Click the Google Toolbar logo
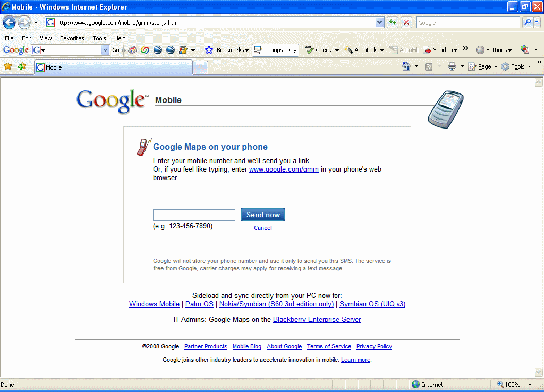The width and height of the screenshot is (544, 392). [x=16, y=50]
